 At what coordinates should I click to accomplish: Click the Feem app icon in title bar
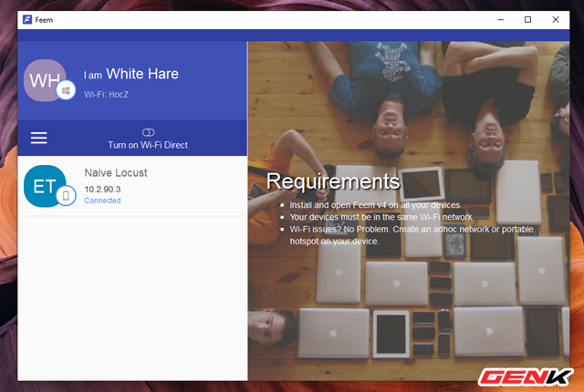(x=27, y=19)
